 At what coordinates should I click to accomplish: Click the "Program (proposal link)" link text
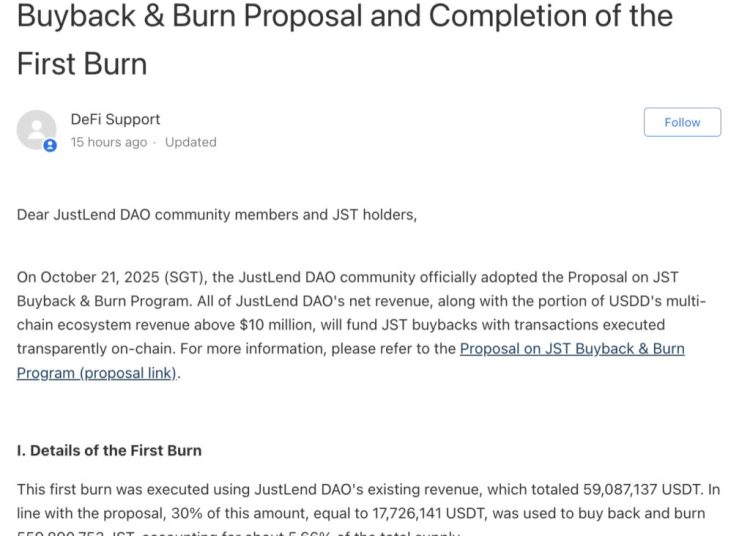coord(97,373)
